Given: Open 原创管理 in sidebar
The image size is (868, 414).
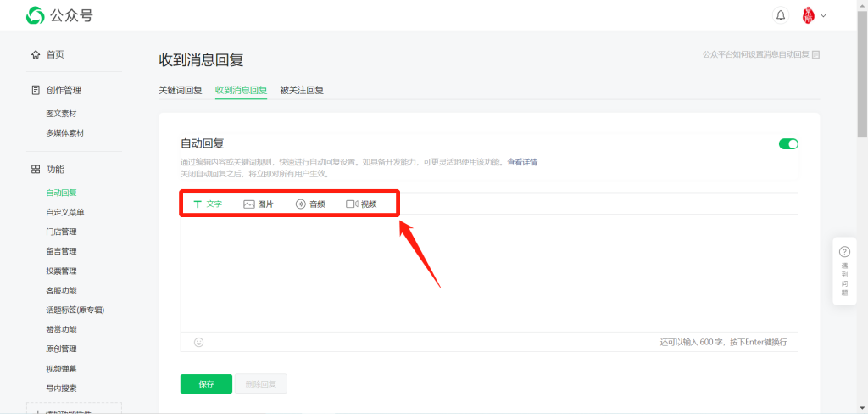Looking at the screenshot, I should click(61, 350).
